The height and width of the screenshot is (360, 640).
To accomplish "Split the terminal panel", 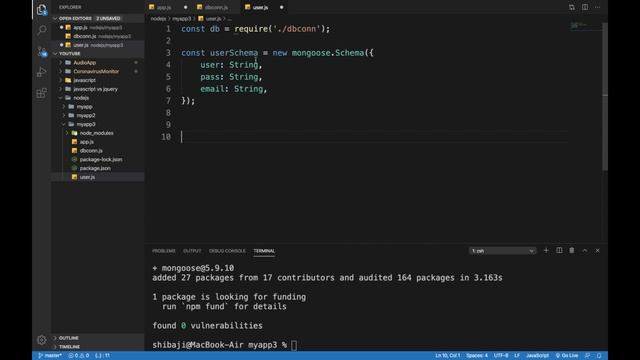I will pyautogui.click(x=559, y=251).
